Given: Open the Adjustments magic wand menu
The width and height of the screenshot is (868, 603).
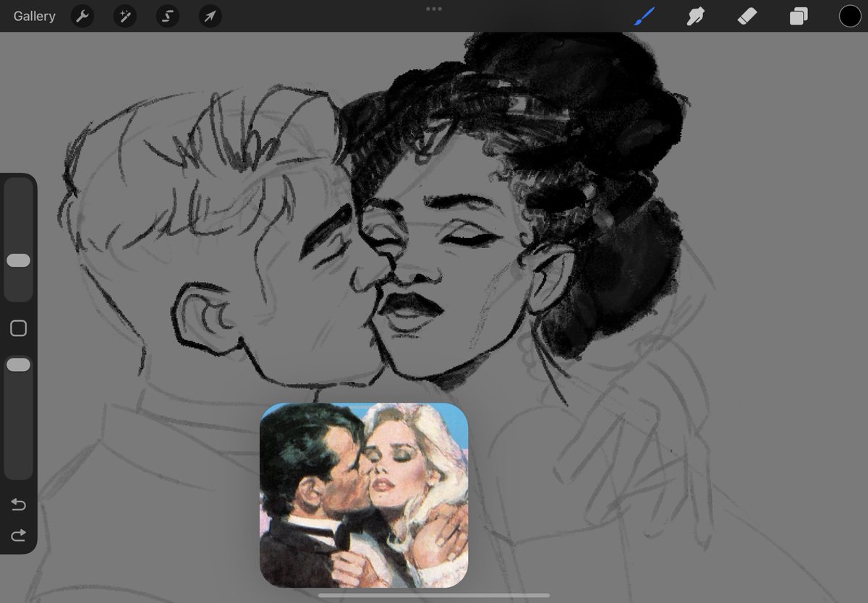Looking at the screenshot, I should 124,16.
